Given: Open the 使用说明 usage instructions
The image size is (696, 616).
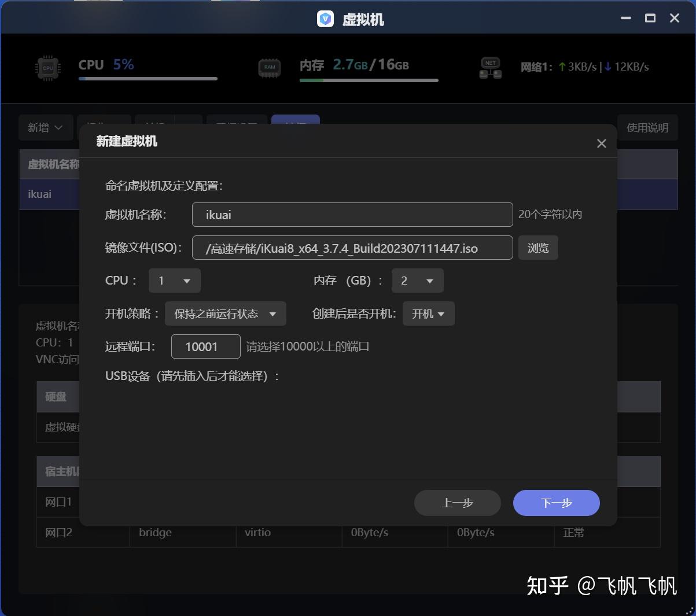Looking at the screenshot, I should pos(647,127).
